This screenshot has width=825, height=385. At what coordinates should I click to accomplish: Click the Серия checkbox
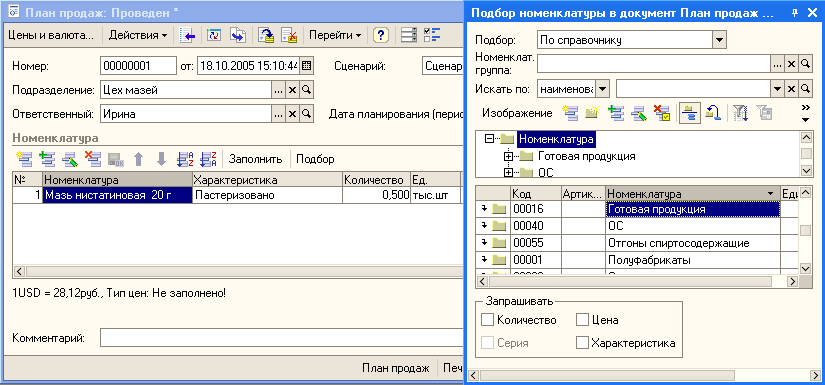(x=488, y=343)
